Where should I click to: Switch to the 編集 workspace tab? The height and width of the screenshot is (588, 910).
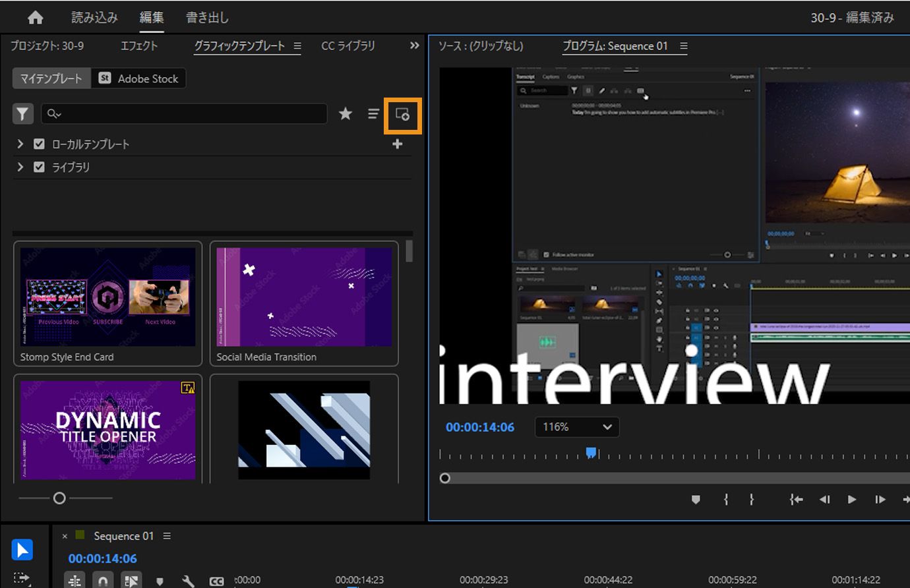click(x=152, y=18)
